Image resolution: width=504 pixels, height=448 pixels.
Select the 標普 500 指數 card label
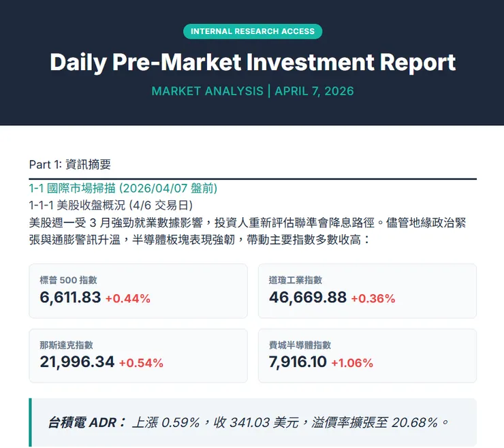pos(69,280)
